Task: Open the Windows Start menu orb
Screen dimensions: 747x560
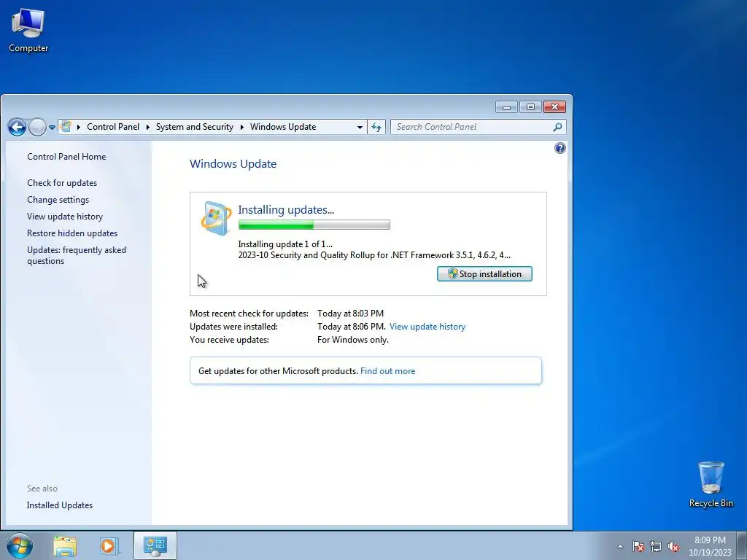Action: pyautogui.click(x=20, y=545)
